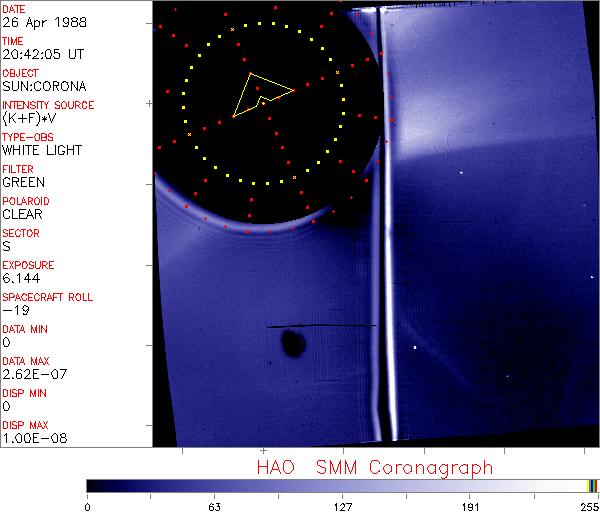Select the WHITE LIGHT observation type text
The image size is (600, 512).
coord(42,150)
